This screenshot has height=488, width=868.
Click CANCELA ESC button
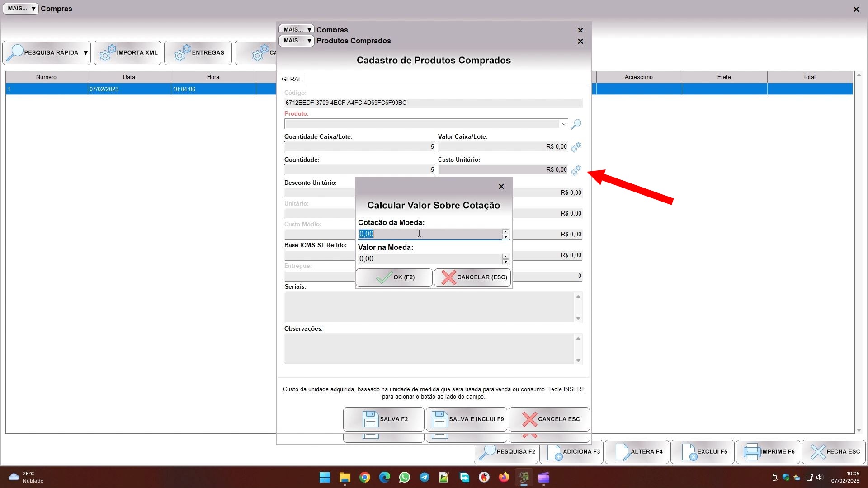point(549,419)
